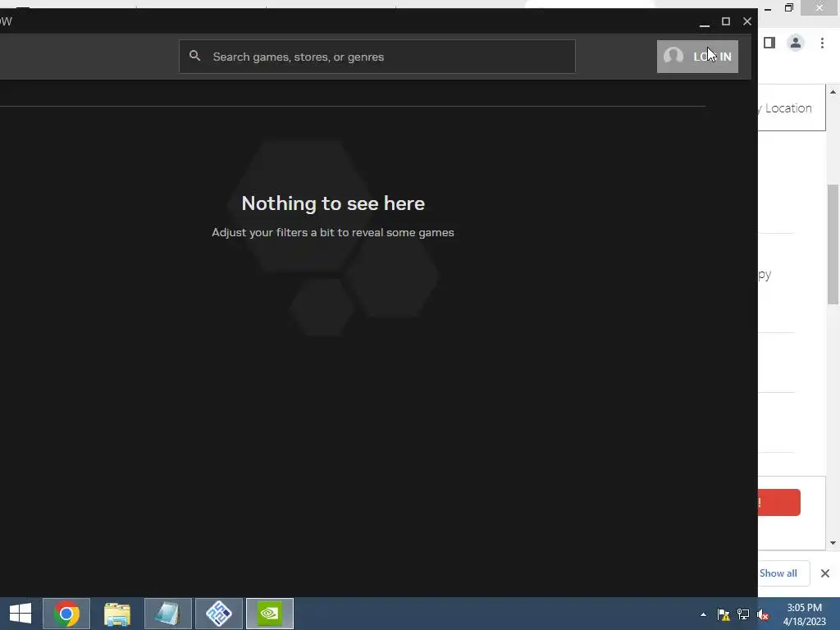Maximize the GeForce NOW window
This screenshot has width=840, height=630.
(x=726, y=21)
